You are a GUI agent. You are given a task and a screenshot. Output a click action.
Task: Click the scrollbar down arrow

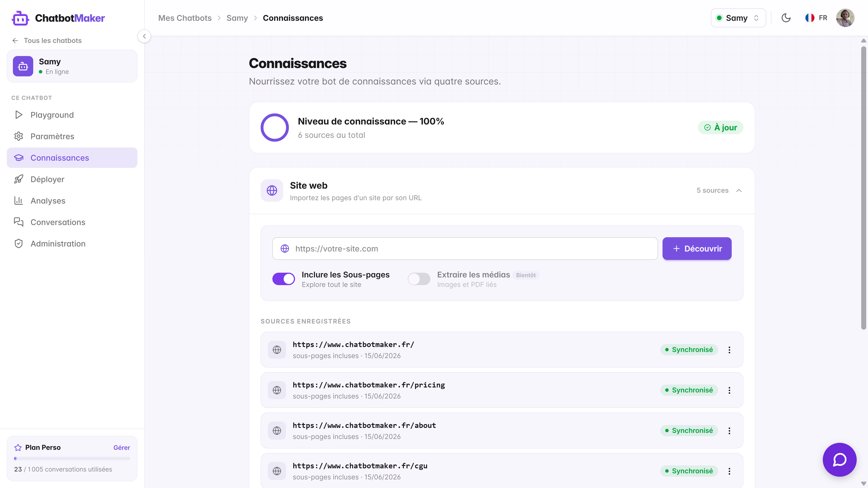point(863,484)
